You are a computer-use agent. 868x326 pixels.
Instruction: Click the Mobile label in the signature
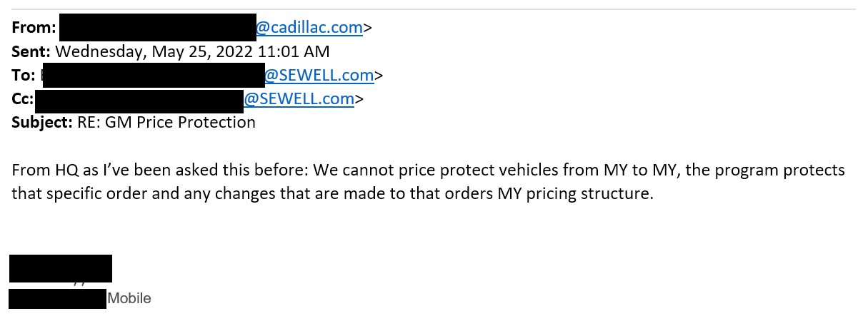click(129, 298)
